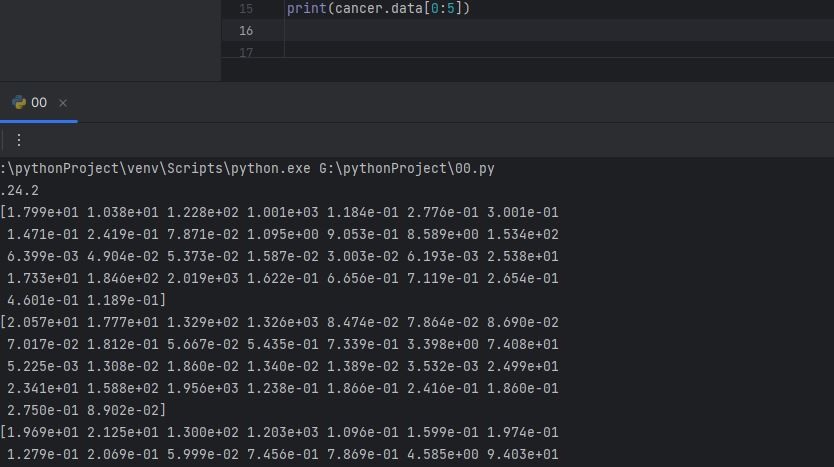The image size is (834, 467).
Task: Click the value 1.799e+01 in output
Action: (43, 213)
